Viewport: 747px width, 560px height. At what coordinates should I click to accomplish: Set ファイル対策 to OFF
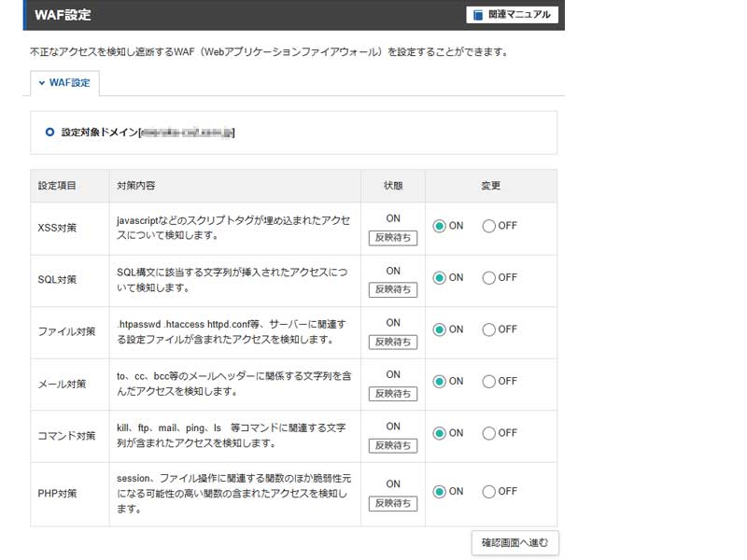[x=488, y=329]
